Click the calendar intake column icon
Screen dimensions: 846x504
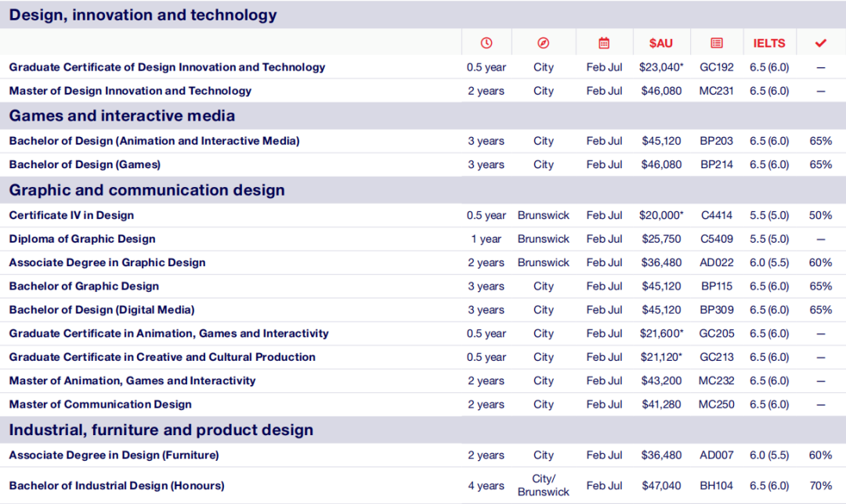(x=604, y=42)
